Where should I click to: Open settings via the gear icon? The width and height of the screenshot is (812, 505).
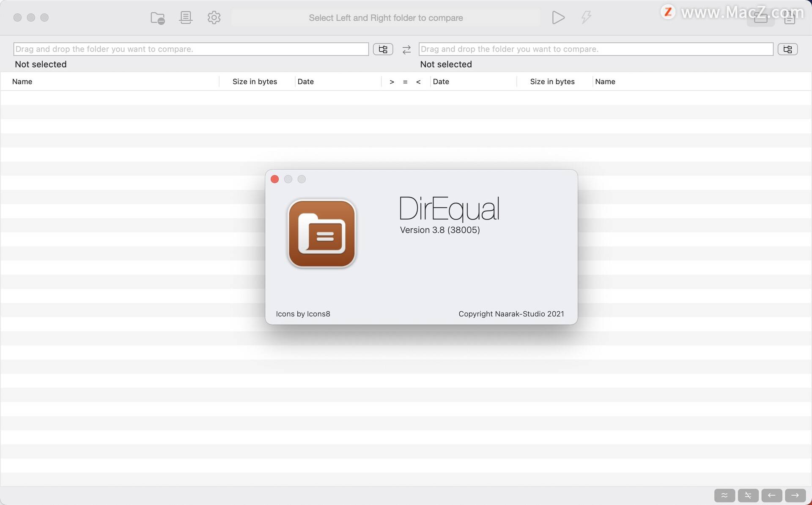point(214,17)
